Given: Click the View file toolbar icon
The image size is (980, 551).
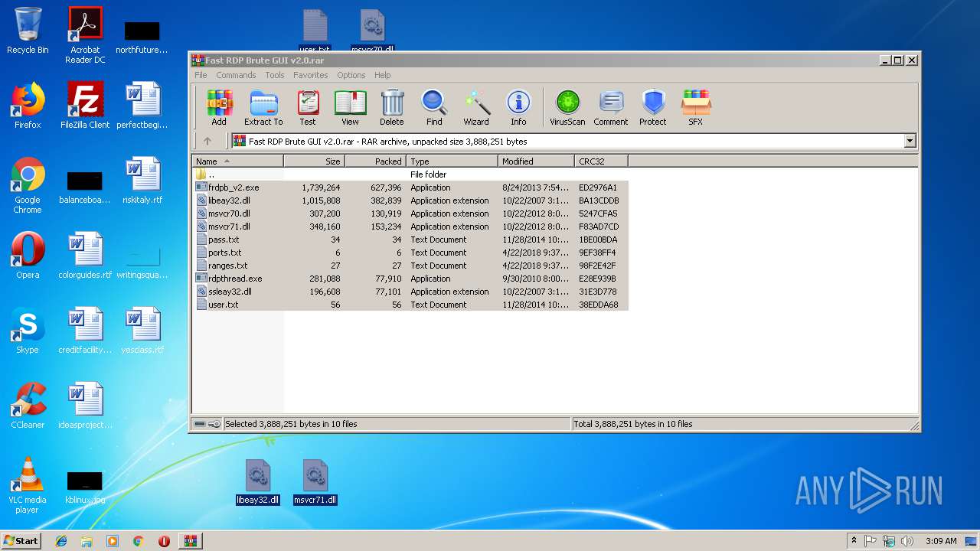Looking at the screenshot, I should 350,107.
